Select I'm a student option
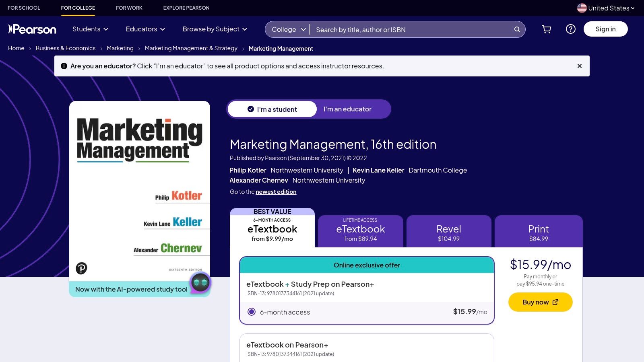This screenshot has height=362, width=644. click(x=272, y=109)
